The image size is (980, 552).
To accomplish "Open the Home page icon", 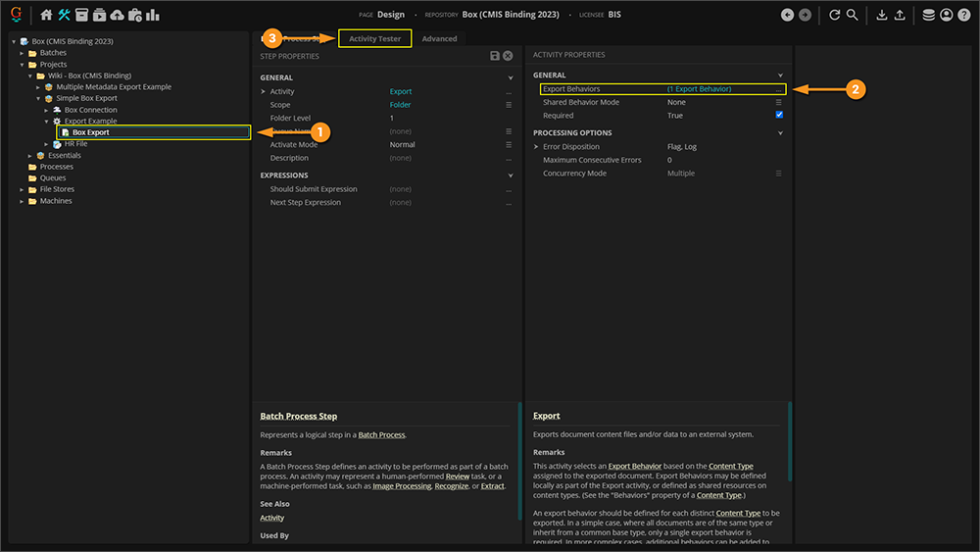I will [46, 15].
